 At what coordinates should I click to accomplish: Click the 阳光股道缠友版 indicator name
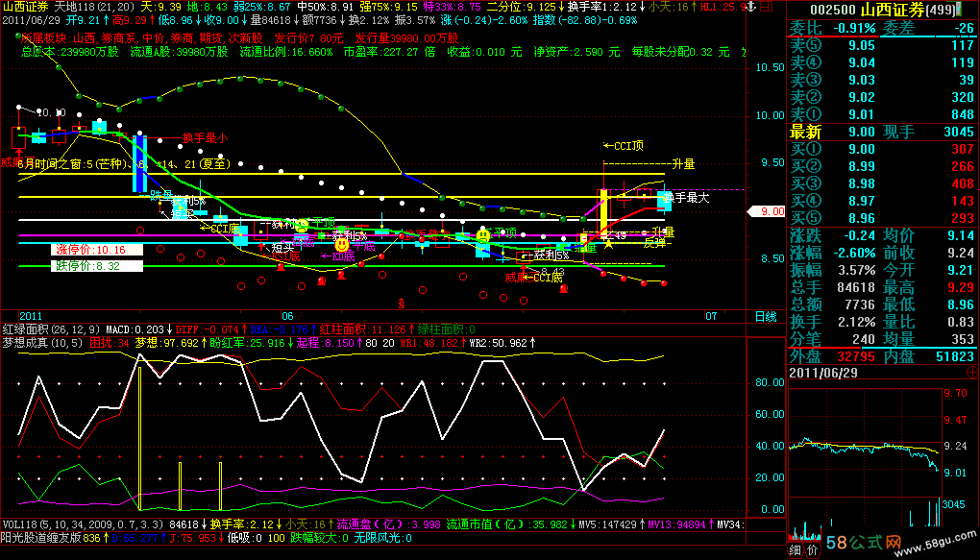[x=41, y=538]
